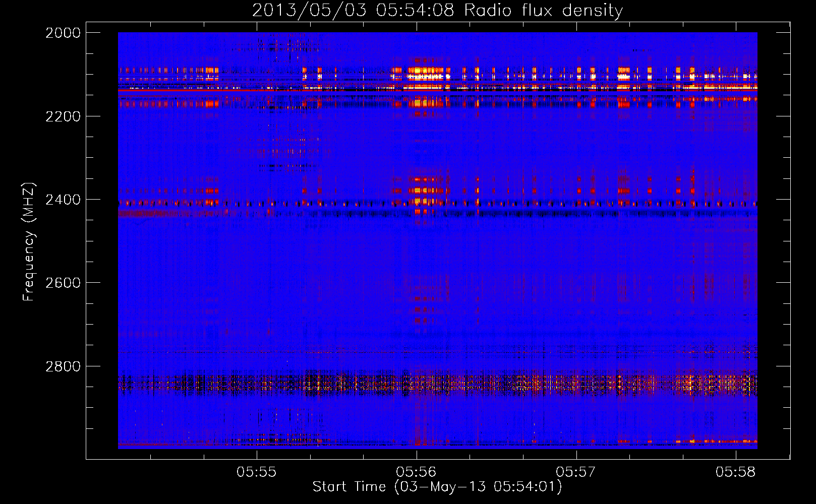Click the 2000 frequency tick label

pyautogui.click(x=63, y=33)
